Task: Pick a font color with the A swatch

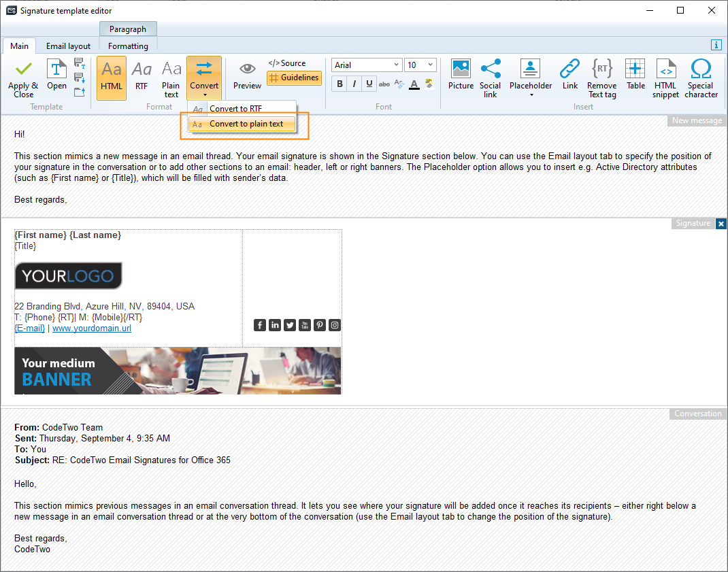Action: pos(414,84)
